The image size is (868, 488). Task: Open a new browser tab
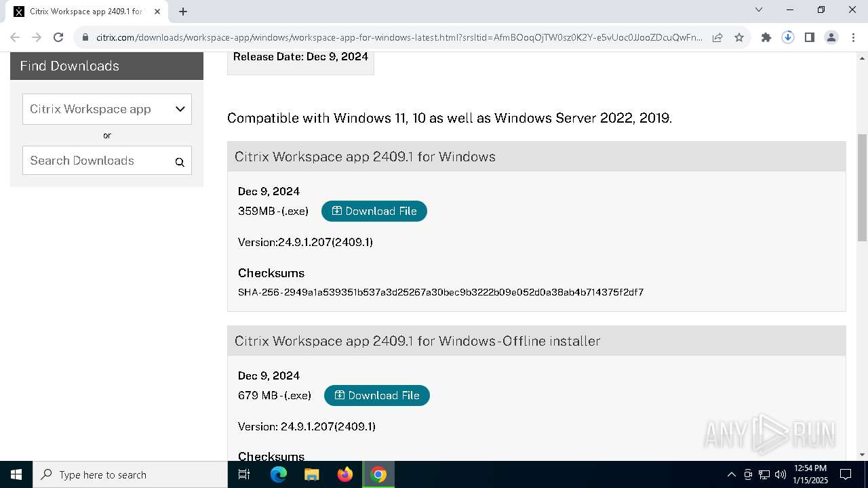pos(183,12)
